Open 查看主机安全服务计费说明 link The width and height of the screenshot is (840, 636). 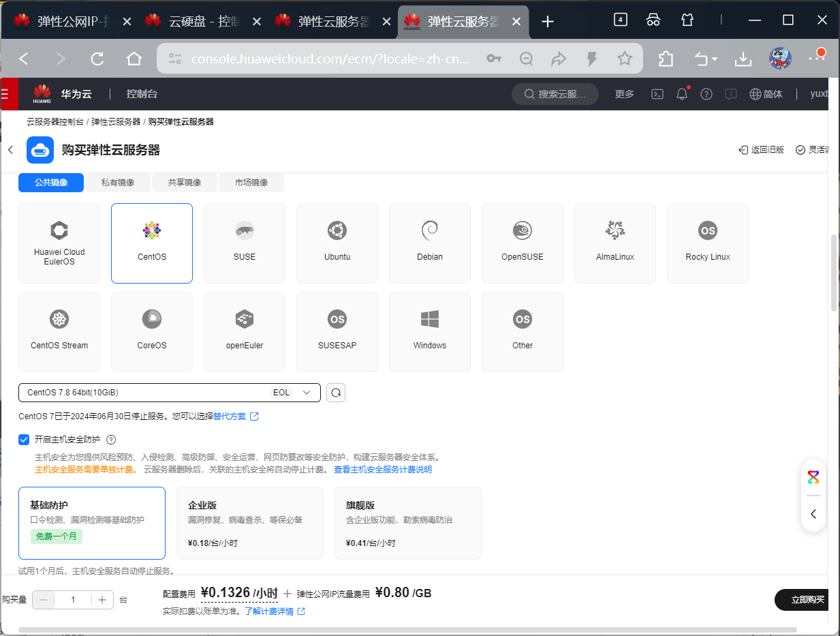383,470
